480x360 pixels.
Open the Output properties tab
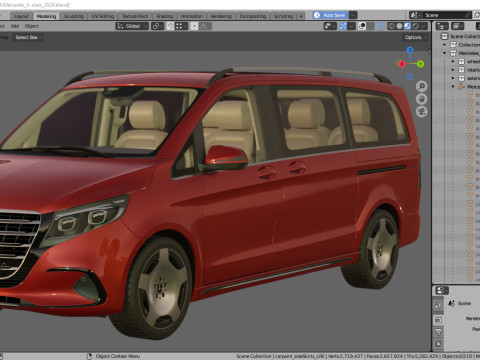coord(438,332)
